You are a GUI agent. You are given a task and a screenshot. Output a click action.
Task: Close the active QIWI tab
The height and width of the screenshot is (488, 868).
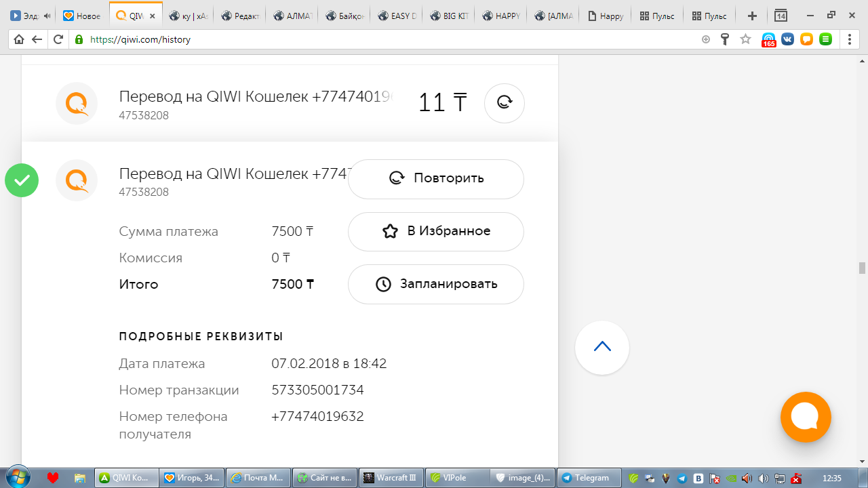(152, 16)
